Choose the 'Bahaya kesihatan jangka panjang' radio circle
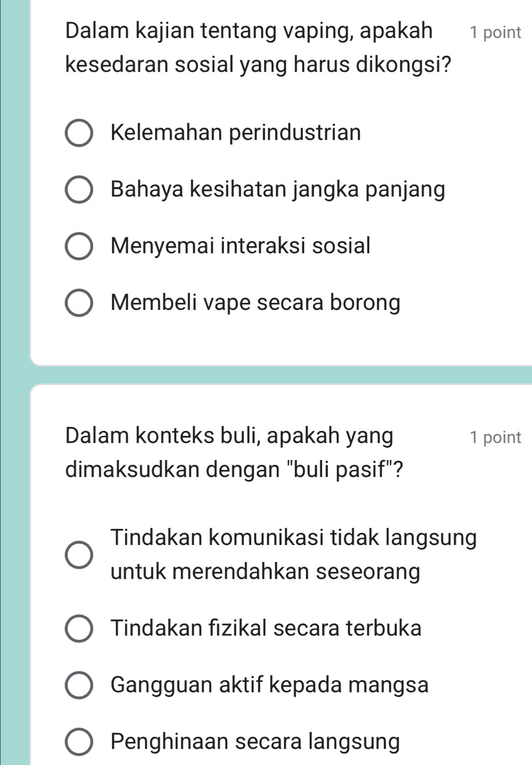 pyautogui.click(x=79, y=190)
